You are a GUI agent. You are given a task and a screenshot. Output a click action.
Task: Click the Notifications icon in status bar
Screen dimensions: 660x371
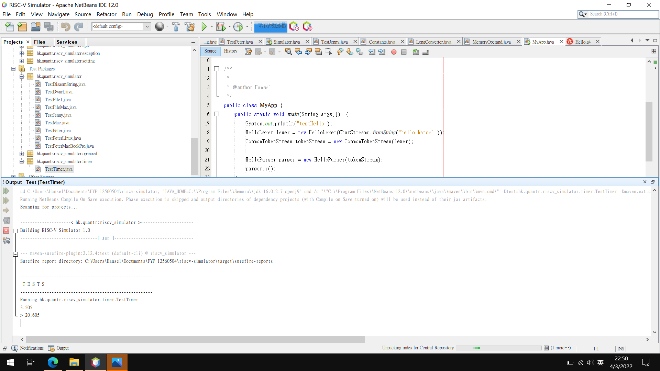(x=14, y=348)
